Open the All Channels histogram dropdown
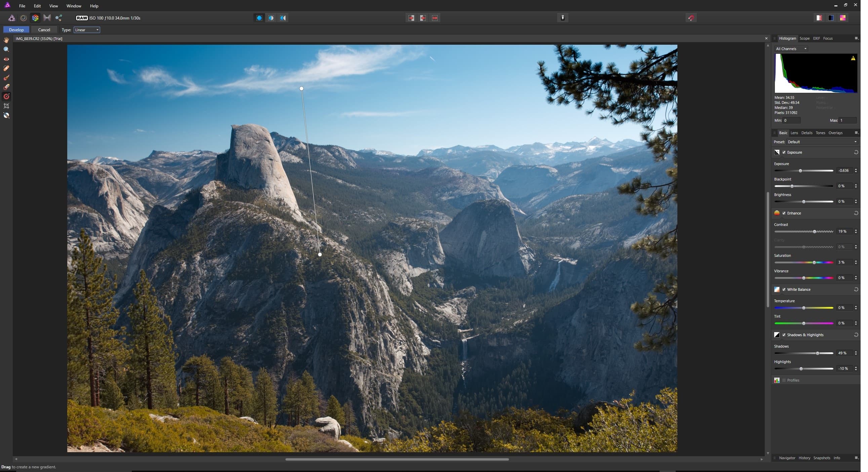Viewport: 868px width, 472px height. [x=791, y=49]
